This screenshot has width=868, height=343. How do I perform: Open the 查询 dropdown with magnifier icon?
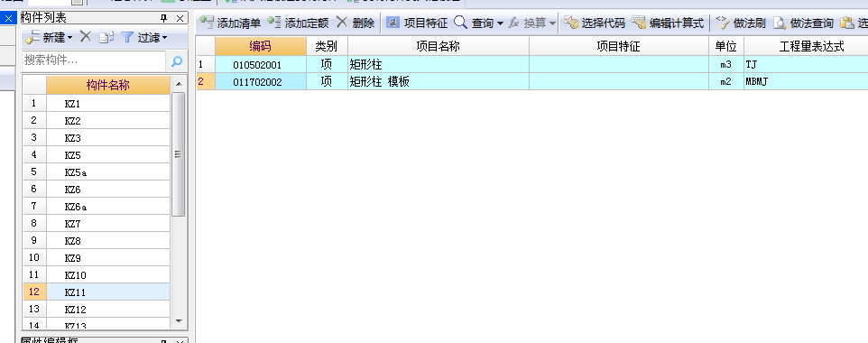[x=479, y=23]
